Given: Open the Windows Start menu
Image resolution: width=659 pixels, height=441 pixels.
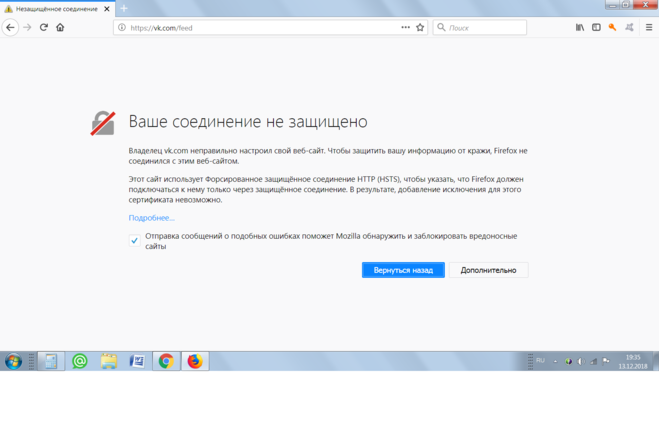Looking at the screenshot, I should click(14, 361).
